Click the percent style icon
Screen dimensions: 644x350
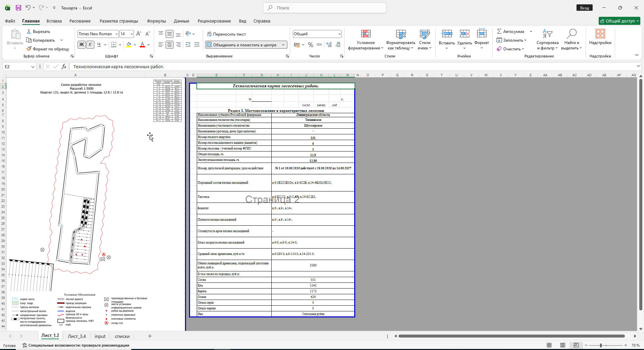pos(311,45)
